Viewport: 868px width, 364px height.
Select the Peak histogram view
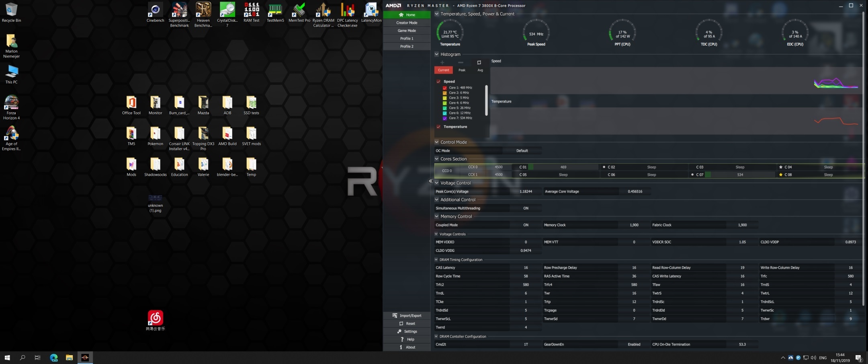[462, 70]
